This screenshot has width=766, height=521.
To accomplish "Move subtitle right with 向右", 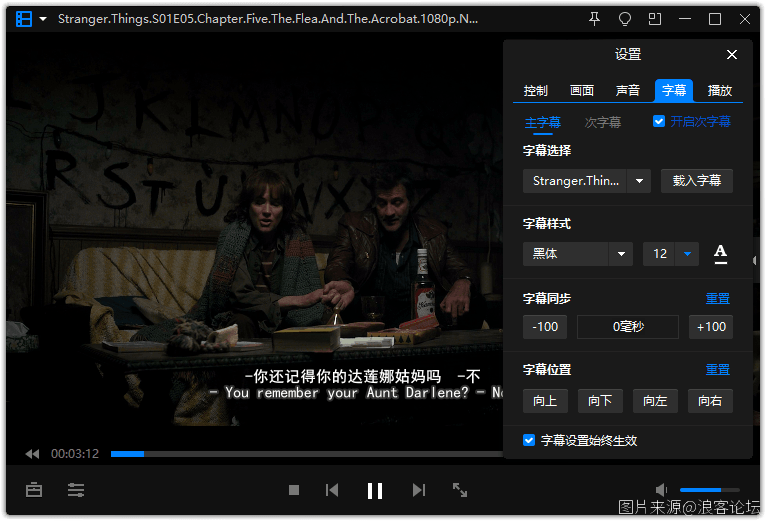I will 710,401.
